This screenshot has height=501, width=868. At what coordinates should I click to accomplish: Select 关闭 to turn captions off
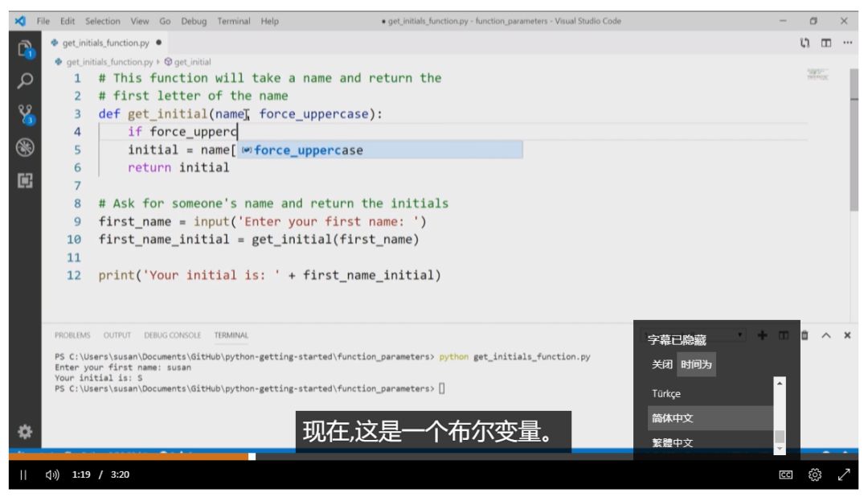pyautogui.click(x=661, y=364)
